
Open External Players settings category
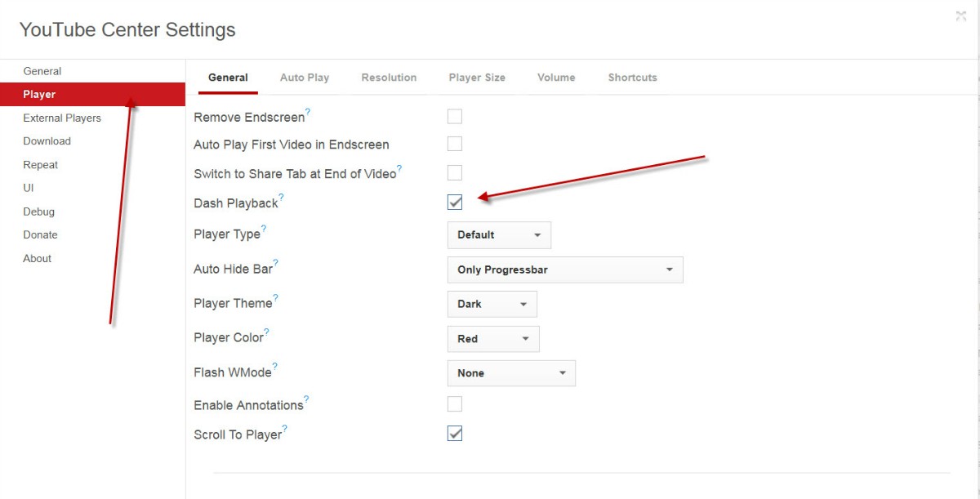(92, 118)
